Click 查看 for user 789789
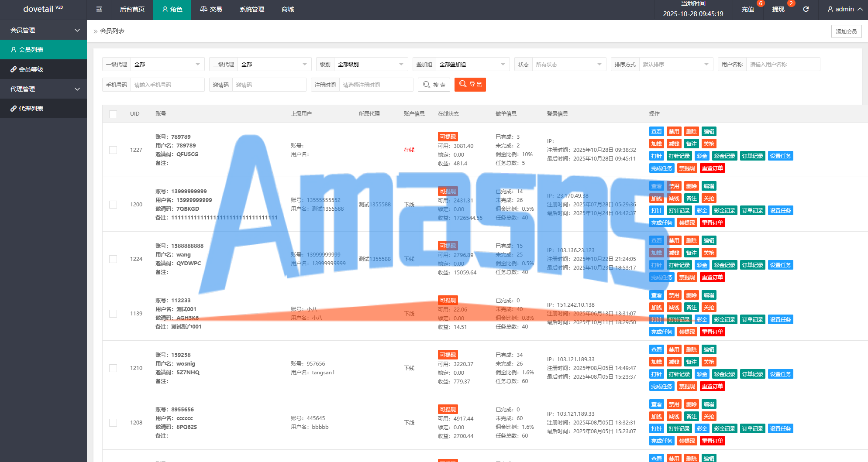868x462 pixels. (x=656, y=132)
